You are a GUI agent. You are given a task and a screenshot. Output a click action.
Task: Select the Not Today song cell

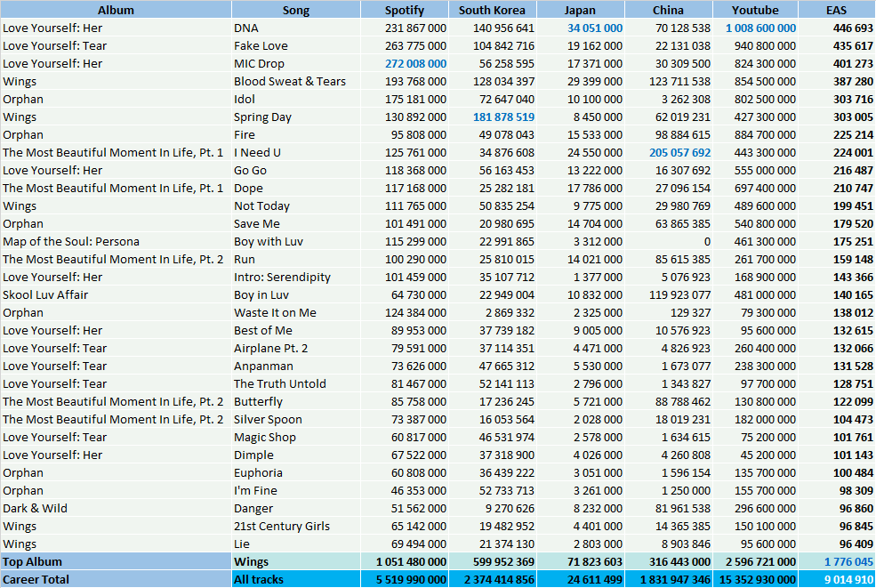pos(295,205)
